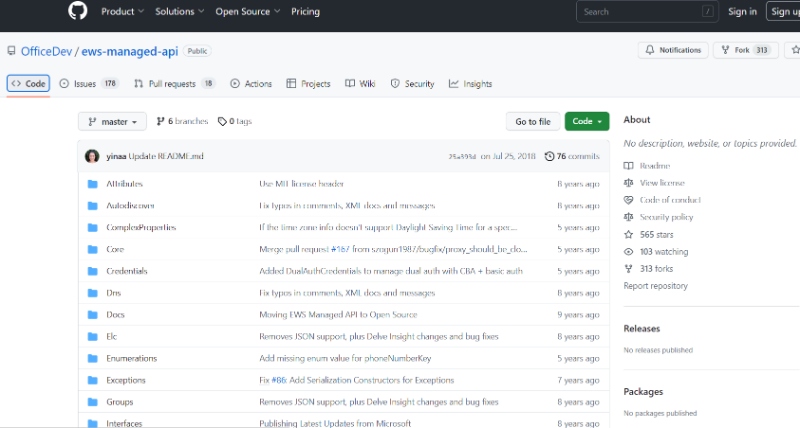Expand the green Code dropdown button
Viewport: 800px width, 428px height.
(x=586, y=122)
